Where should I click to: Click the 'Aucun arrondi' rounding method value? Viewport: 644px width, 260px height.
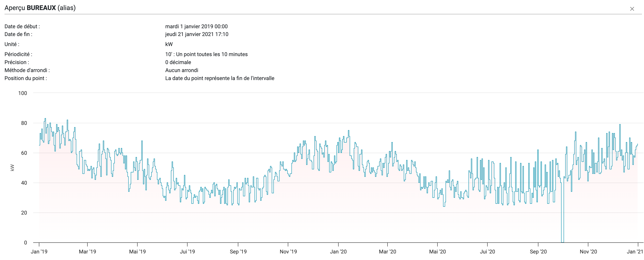pos(182,70)
